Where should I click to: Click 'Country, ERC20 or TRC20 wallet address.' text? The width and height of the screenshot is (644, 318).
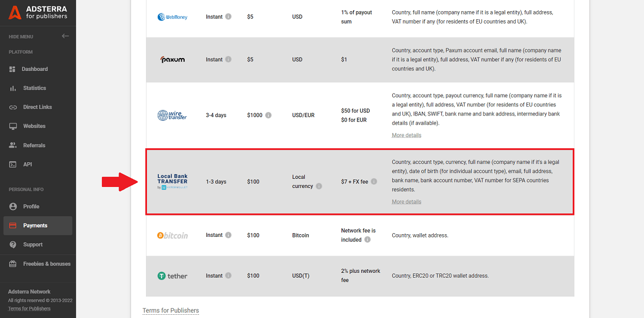point(441,276)
